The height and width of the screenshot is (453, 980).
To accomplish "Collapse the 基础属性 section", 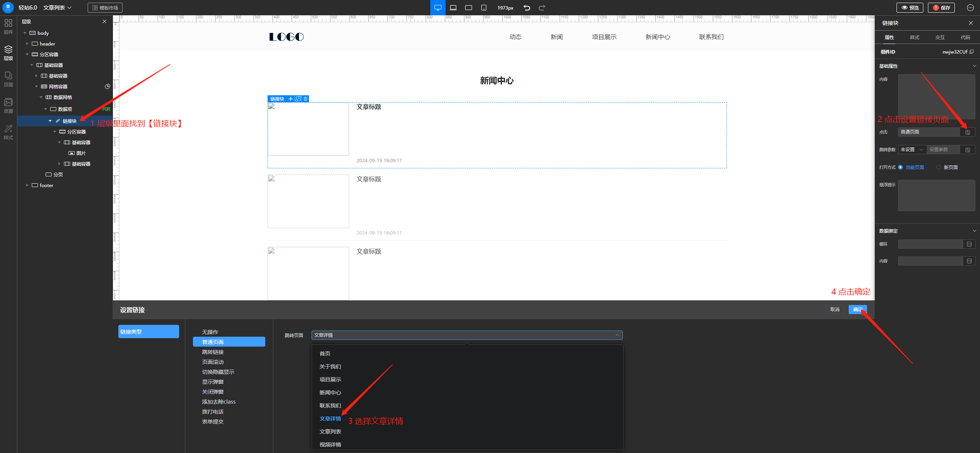I will pos(974,66).
